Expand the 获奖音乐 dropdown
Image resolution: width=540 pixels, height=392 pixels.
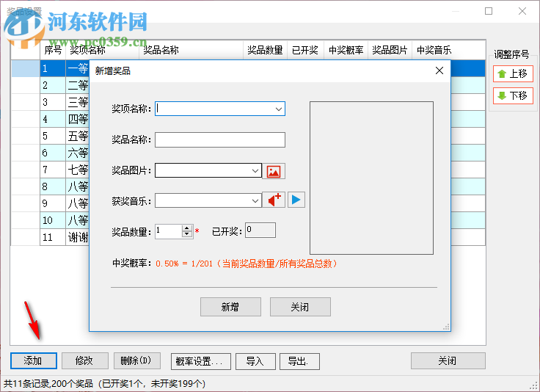click(255, 201)
